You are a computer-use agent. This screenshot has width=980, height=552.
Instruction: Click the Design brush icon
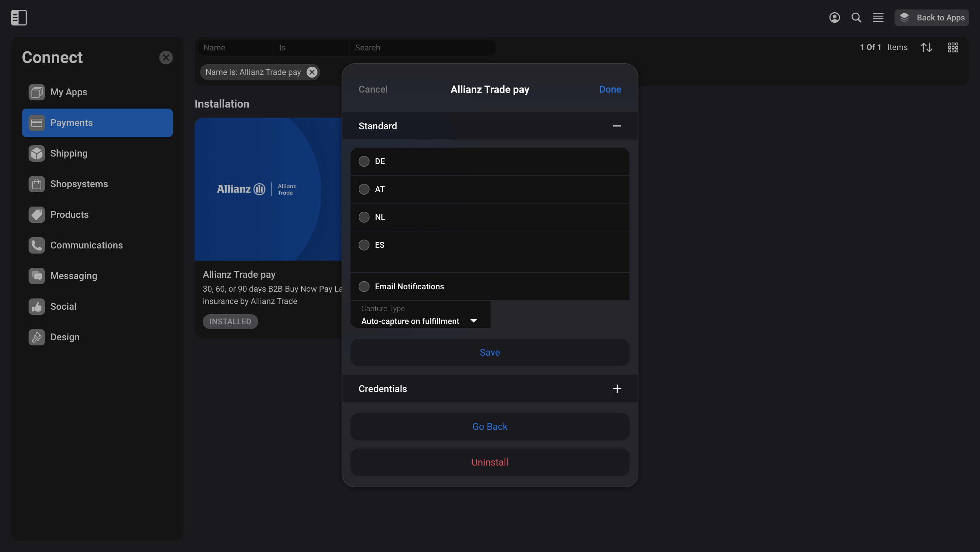[x=36, y=337]
